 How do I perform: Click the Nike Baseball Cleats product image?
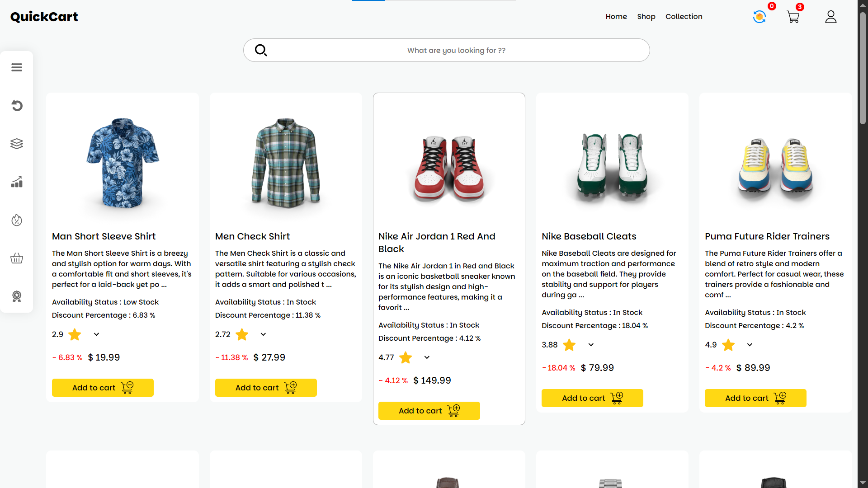[x=612, y=167]
